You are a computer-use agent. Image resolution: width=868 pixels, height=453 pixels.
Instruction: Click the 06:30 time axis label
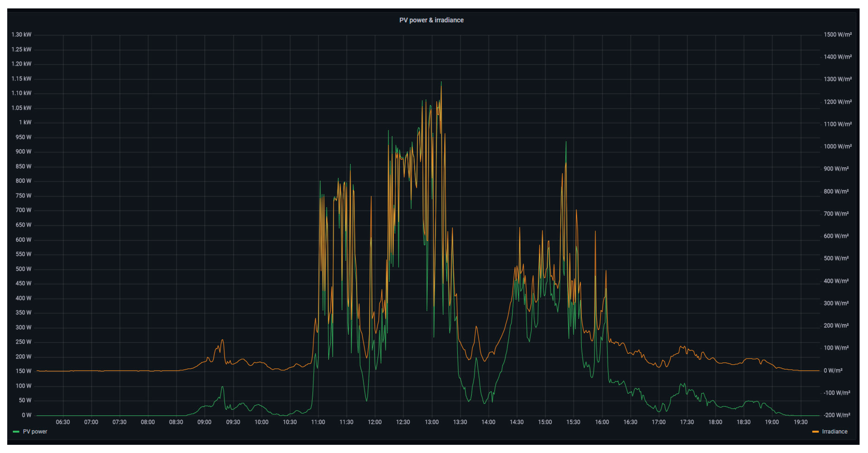(63, 422)
